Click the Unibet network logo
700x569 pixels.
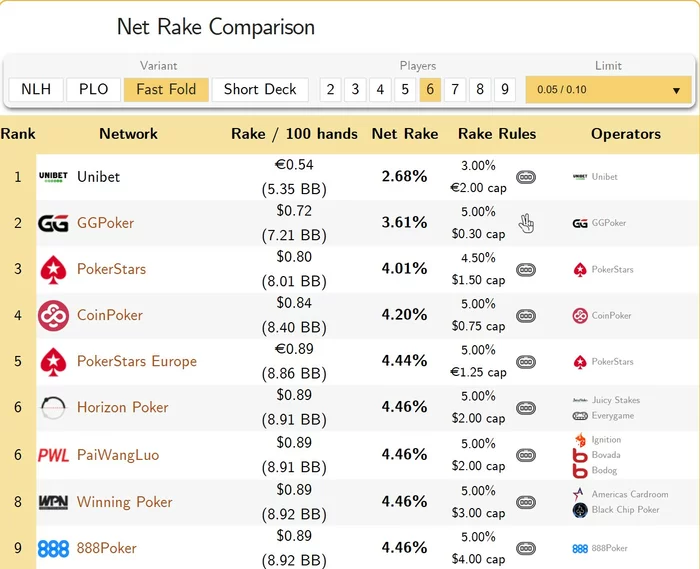pos(53,177)
